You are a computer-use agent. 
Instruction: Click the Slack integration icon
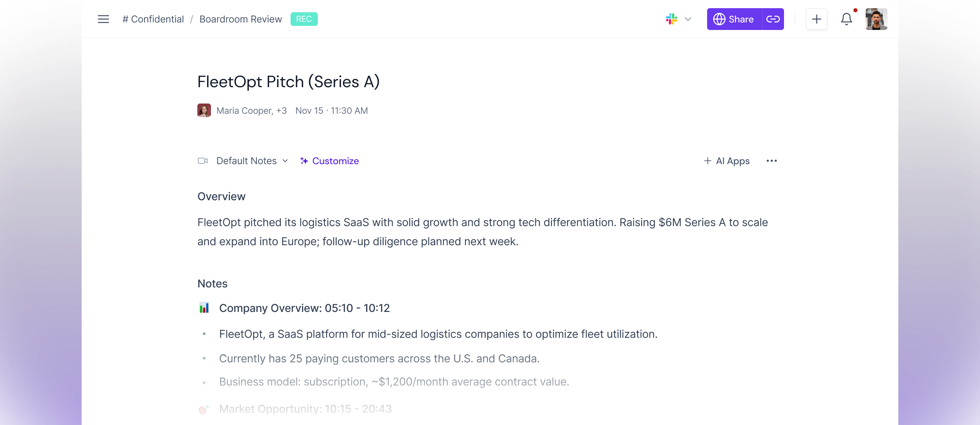[672, 19]
